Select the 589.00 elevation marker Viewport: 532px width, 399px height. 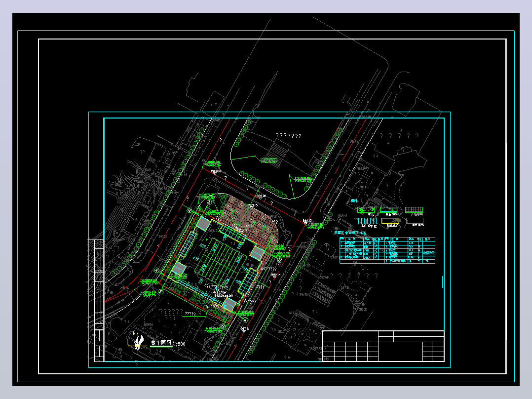(261, 196)
